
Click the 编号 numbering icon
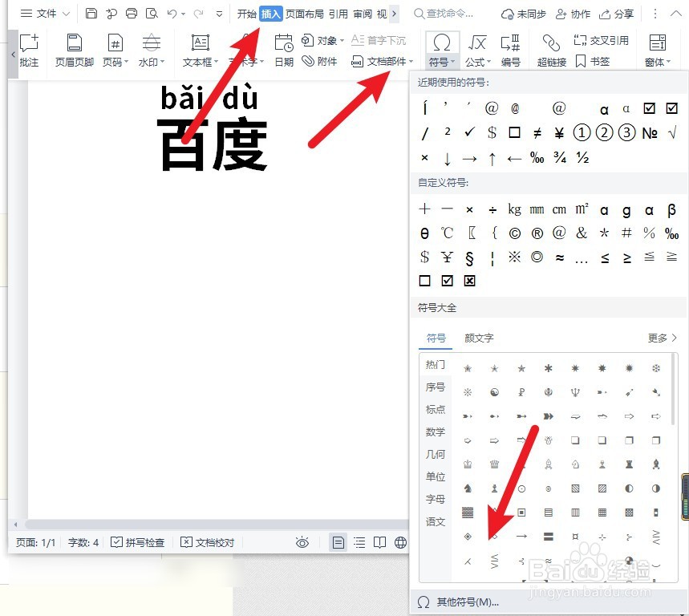coord(510,51)
